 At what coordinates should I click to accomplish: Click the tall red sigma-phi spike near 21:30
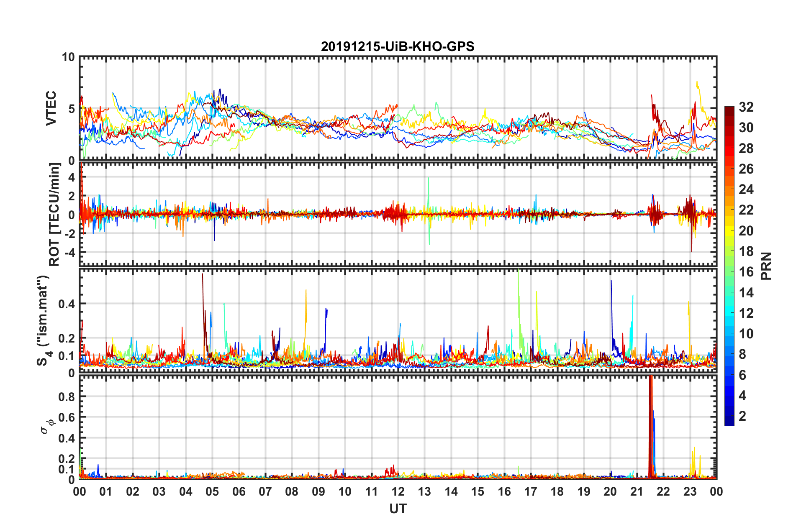(x=651, y=427)
